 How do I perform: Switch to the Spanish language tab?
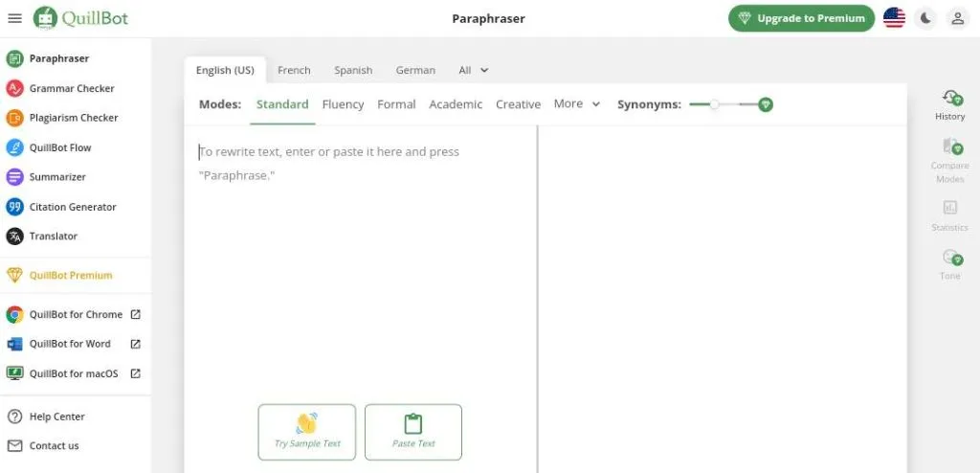point(353,70)
